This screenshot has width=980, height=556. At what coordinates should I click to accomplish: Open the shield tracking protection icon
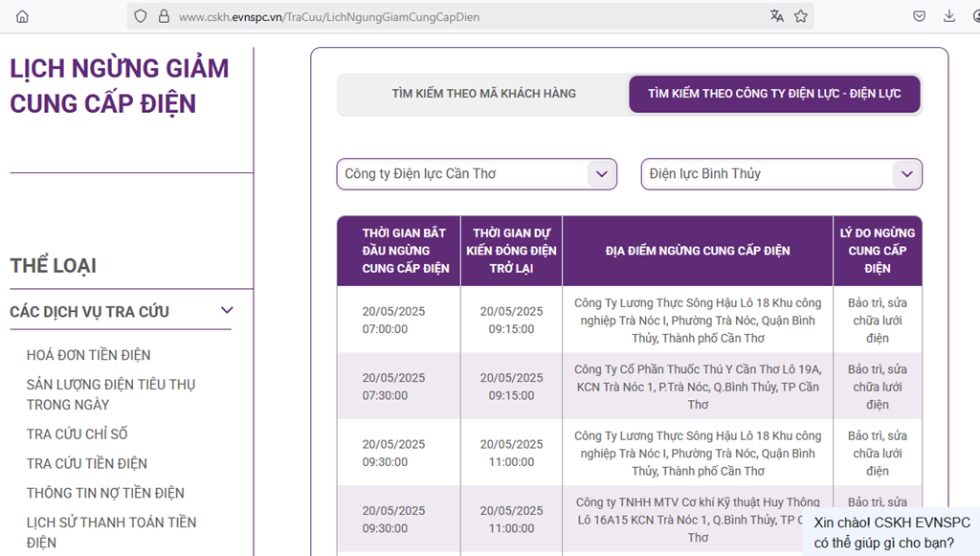(141, 16)
